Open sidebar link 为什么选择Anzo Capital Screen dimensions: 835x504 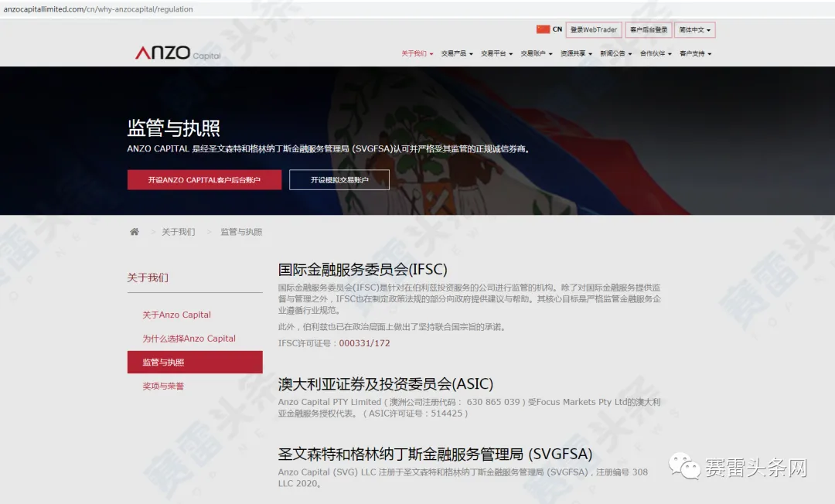[x=189, y=339]
